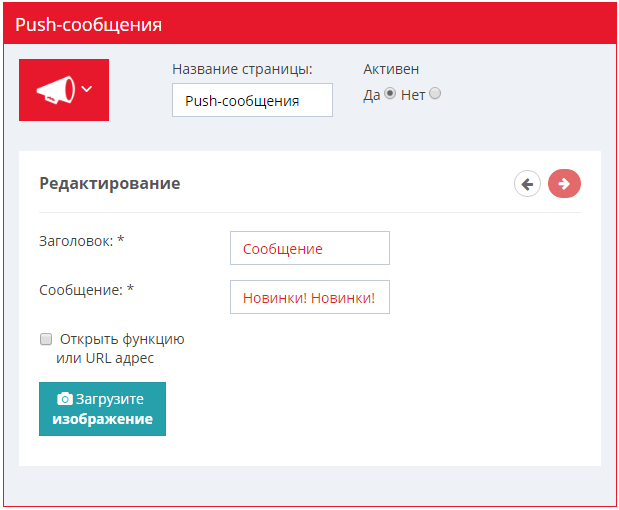619x510 pixels.
Task: Click the 'Push-сообщения' red header title
Action: coord(88,24)
